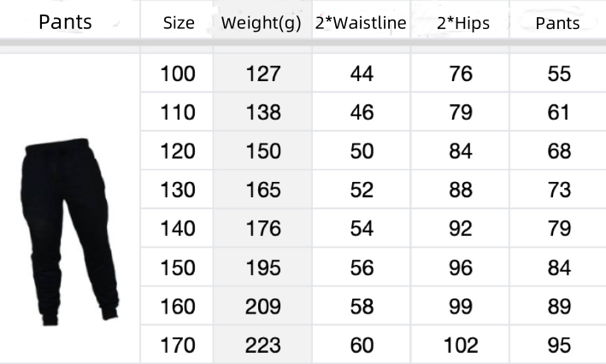
Task: Select the Weight(g) column header
Action: point(261,23)
